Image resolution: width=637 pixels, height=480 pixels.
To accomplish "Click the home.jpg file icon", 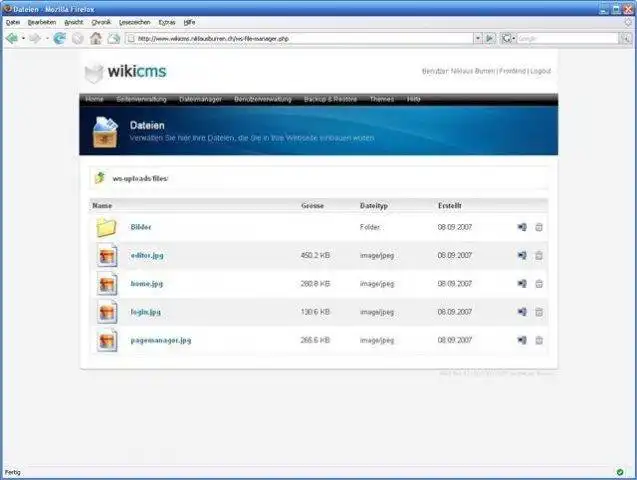I will coord(107,283).
